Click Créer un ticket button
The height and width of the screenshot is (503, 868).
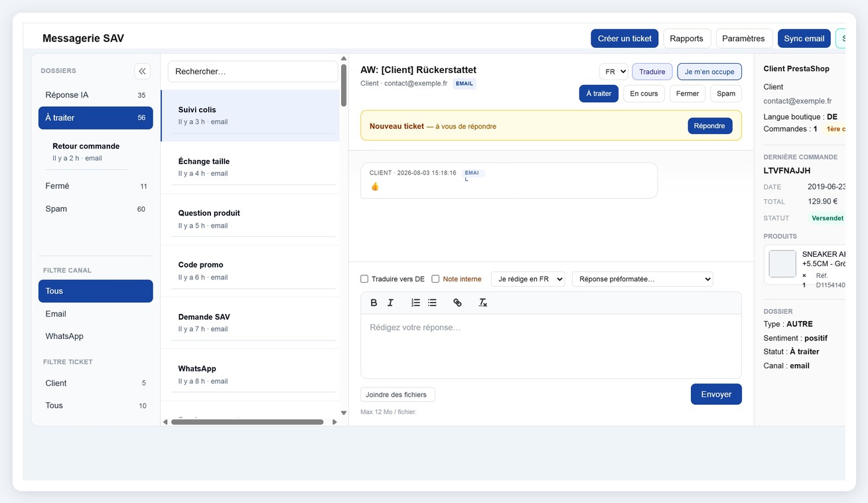pos(624,38)
